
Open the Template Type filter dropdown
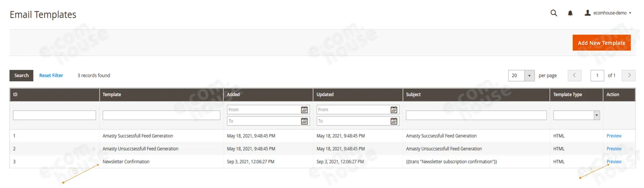[576, 115]
